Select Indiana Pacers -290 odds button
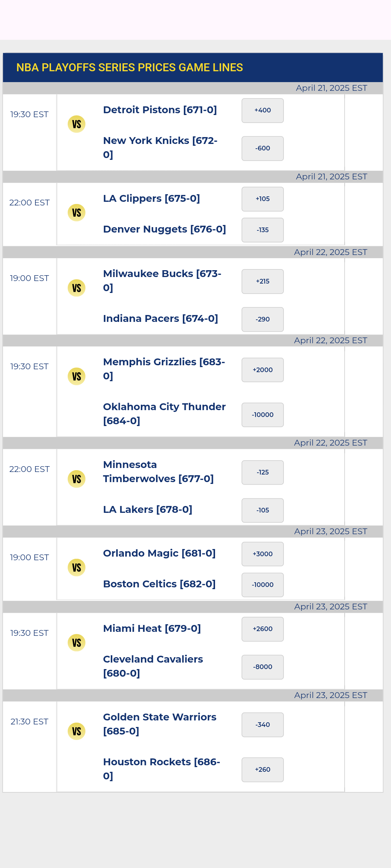The height and width of the screenshot is (868, 391). (262, 319)
